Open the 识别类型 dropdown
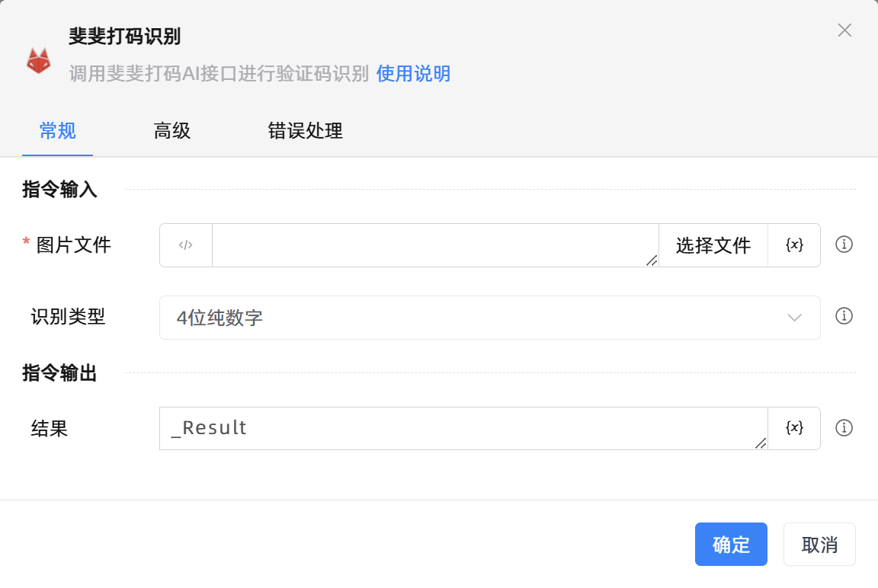Viewport: 878px width, 588px height. click(490, 317)
